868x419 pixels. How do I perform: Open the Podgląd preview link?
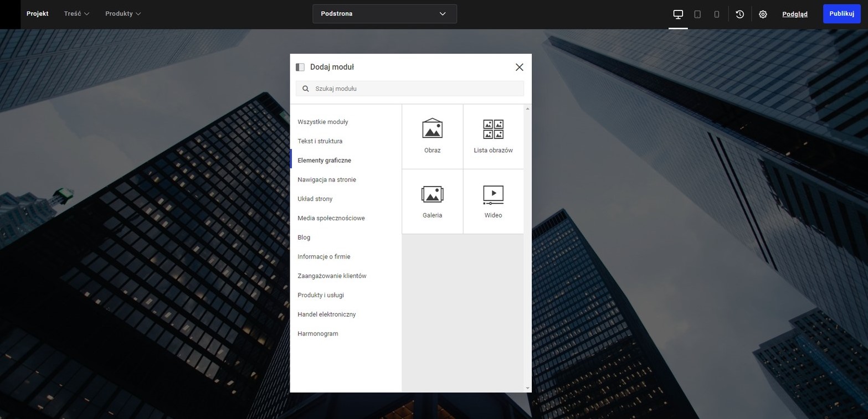(x=795, y=14)
